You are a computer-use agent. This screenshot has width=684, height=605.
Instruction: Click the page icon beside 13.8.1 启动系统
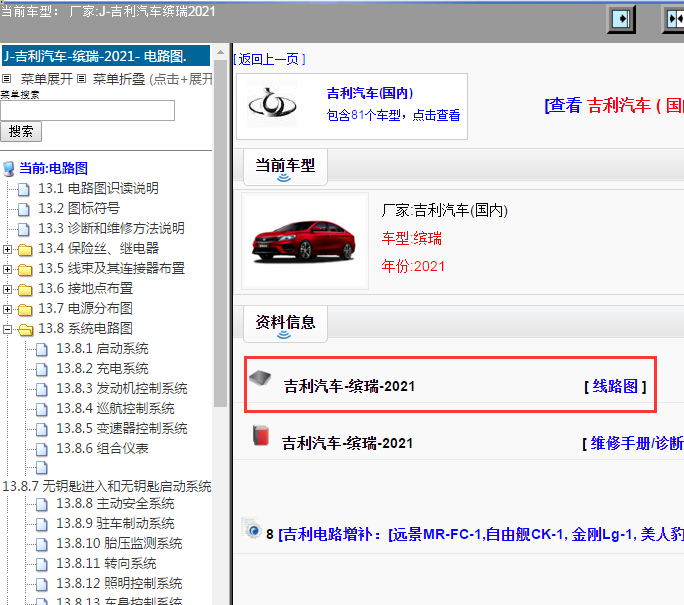tap(42, 349)
